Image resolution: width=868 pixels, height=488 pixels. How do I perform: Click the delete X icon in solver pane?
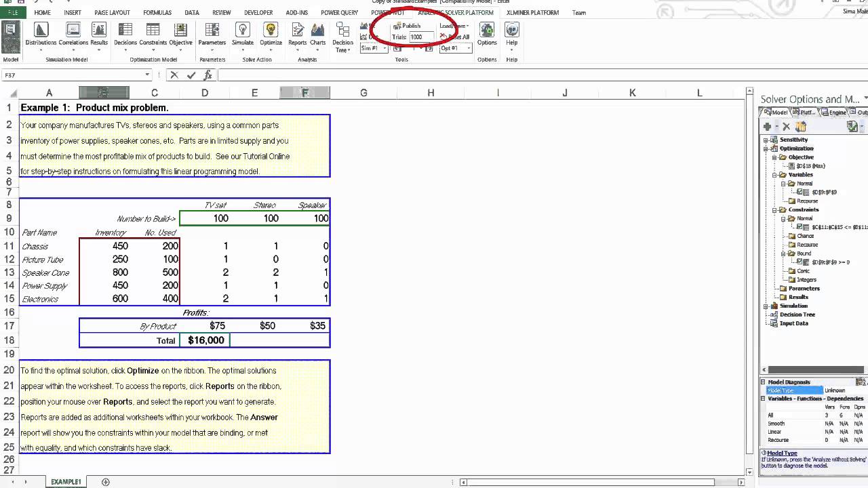(786, 127)
